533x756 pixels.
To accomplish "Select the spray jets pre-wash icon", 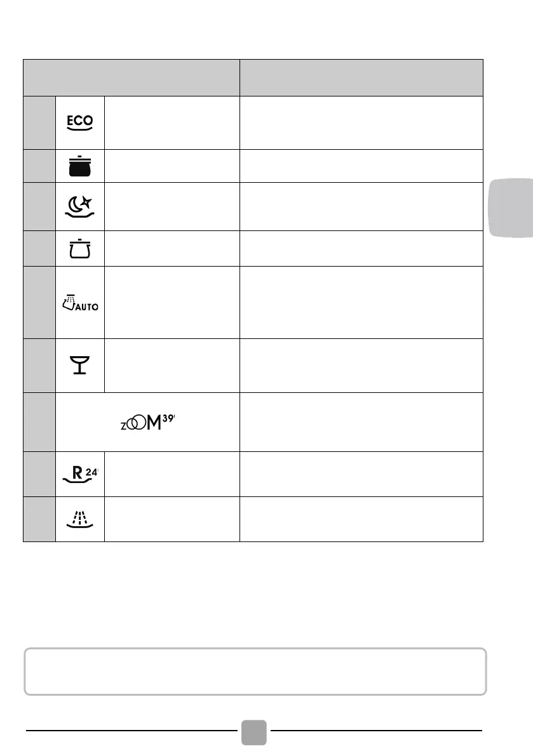I will click(80, 519).
